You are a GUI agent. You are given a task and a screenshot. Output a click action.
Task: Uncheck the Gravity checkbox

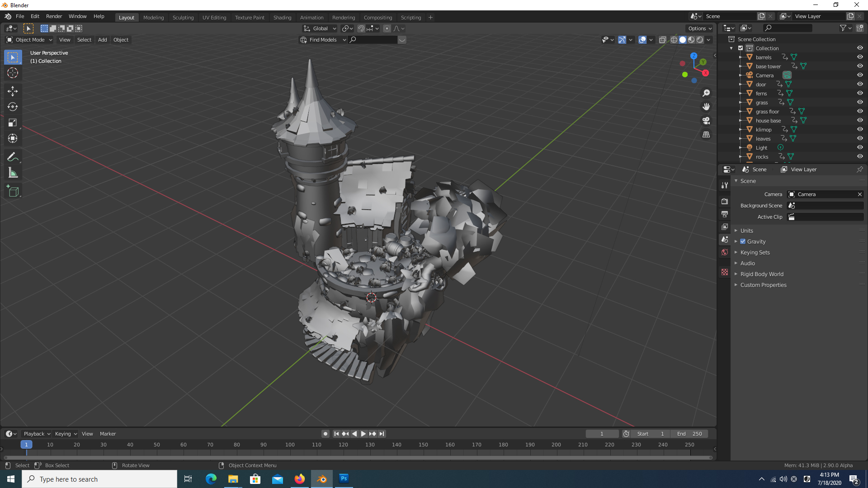coord(742,241)
